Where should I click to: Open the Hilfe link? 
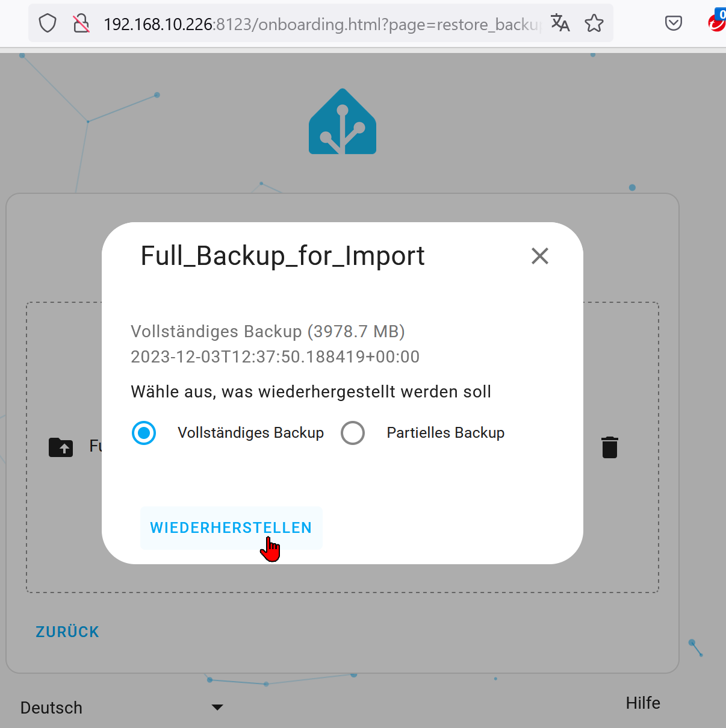pos(642,703)
